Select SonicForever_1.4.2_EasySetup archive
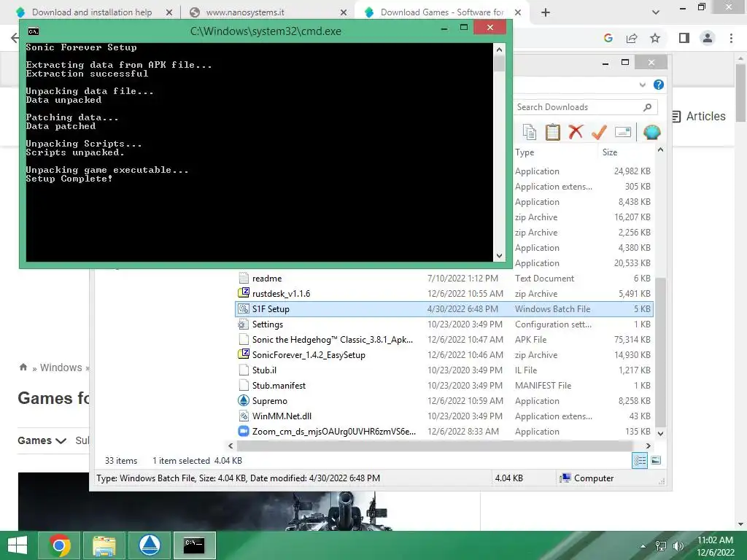Viewport: 747px width, 560px height. coord(444,355)
